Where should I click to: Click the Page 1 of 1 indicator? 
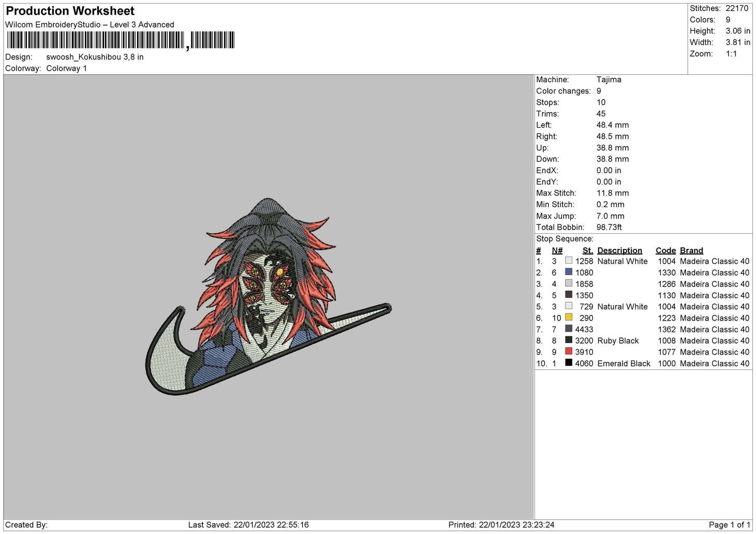tap(729, 525)
